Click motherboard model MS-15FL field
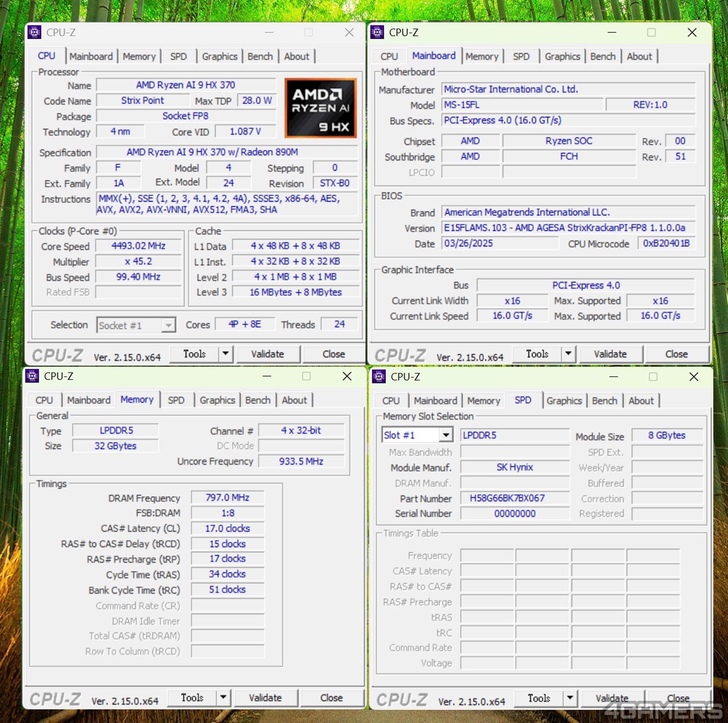 pos(523,105)
